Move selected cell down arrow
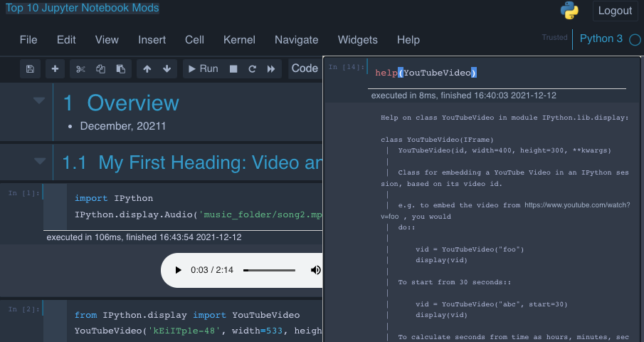Viewport: 644px width, 342px height. tap(167, 68)
